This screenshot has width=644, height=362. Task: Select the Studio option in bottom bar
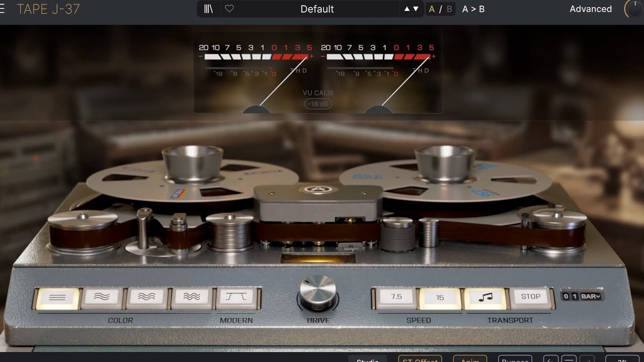point(368,359)
